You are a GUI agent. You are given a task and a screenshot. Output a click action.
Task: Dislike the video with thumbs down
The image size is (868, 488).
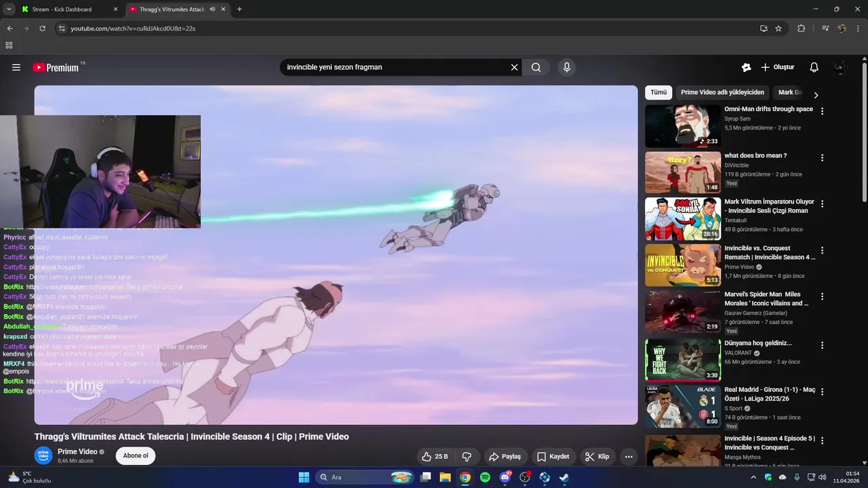click(x=467, y=457)
